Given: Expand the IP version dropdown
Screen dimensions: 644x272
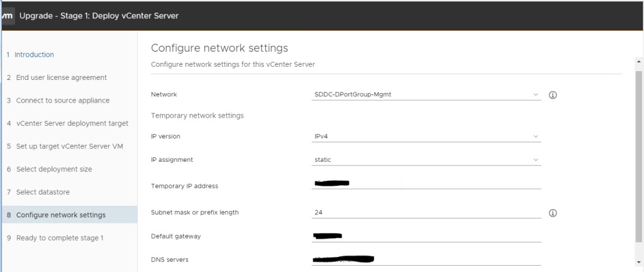Looking at the screenshot, I should pos(427,136).
